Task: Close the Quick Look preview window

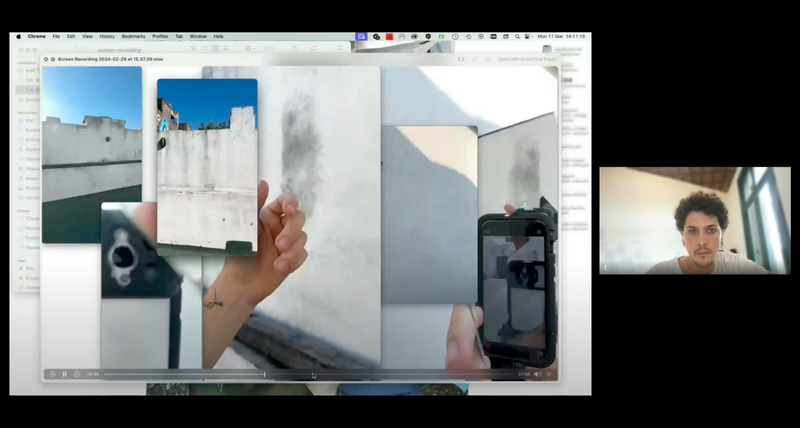Action: (x=46, y=60)
